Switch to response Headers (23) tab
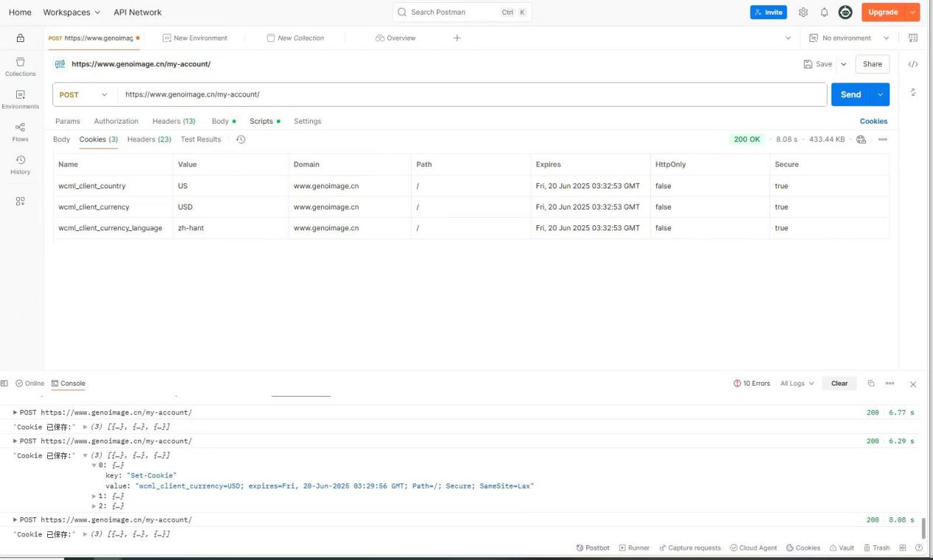The image size is (933, 560). [x=149, y=139]
